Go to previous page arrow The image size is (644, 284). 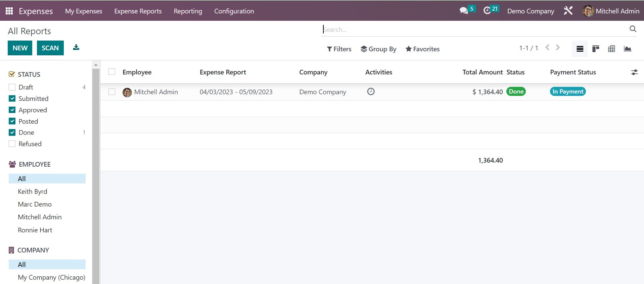(x=547, y=48)
